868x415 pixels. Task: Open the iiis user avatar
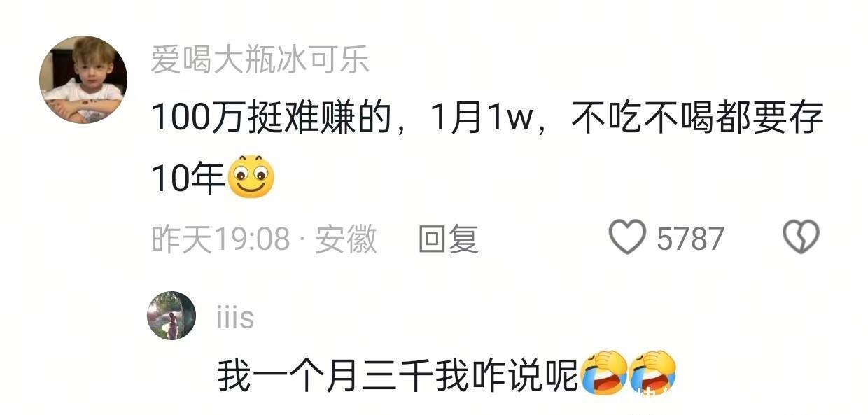click(x=171, y=315)
